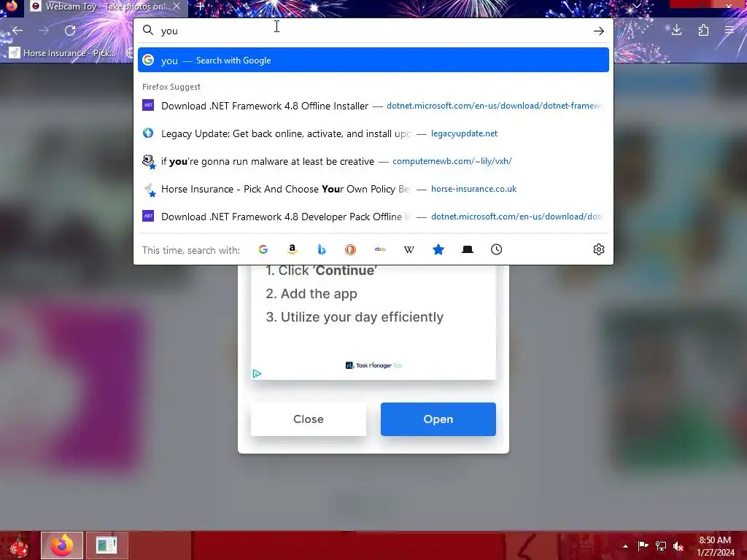Open search settings gear icon
This screenshot has height=560, width=747.
pos(599,249)
